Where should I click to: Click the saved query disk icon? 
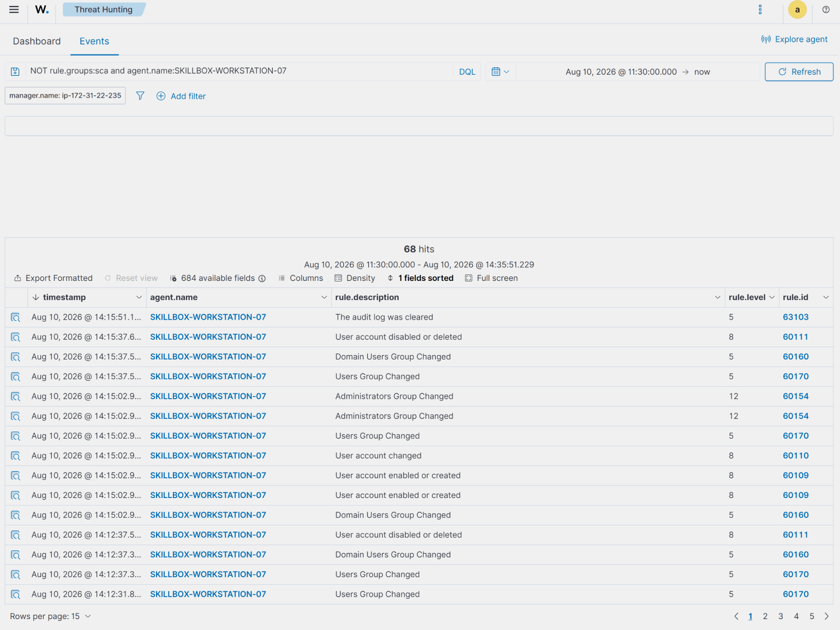point(15,71)
